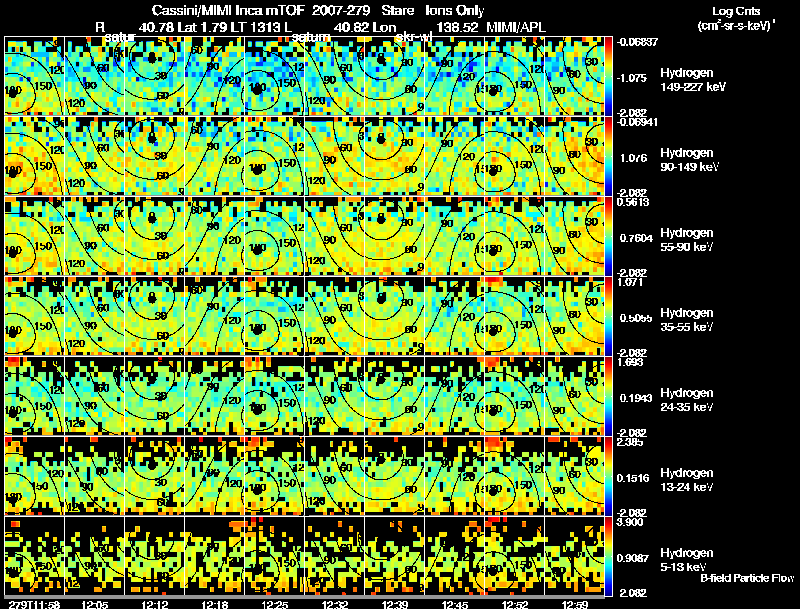Click the '12:32' time label
The image size is (800, 609).
pos(335,604)
